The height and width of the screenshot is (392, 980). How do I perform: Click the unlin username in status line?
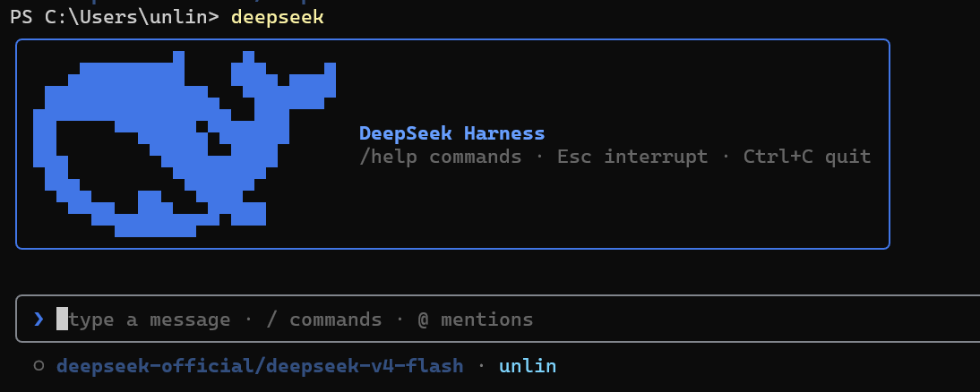point(528,366)
